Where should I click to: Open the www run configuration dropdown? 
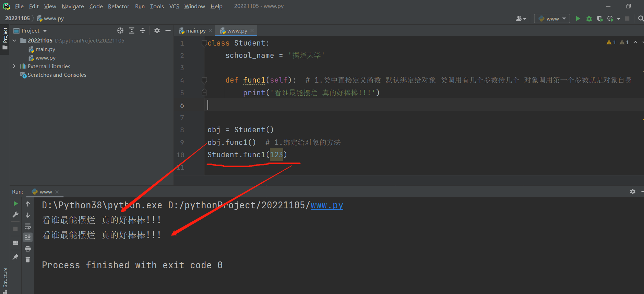552,19
